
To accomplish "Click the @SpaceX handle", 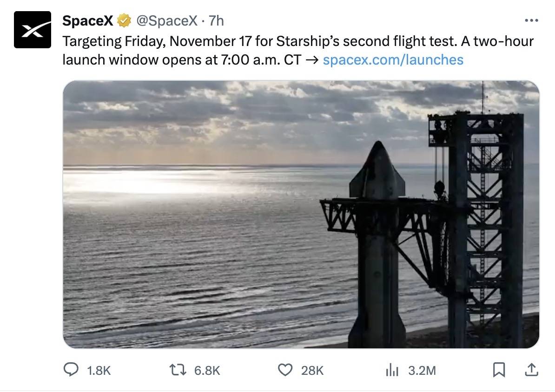I will 165,20.
